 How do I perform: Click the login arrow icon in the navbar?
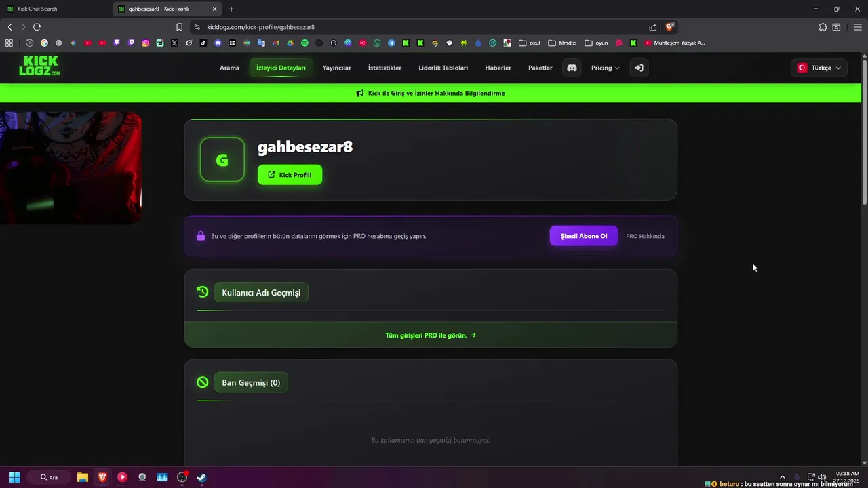639,68
